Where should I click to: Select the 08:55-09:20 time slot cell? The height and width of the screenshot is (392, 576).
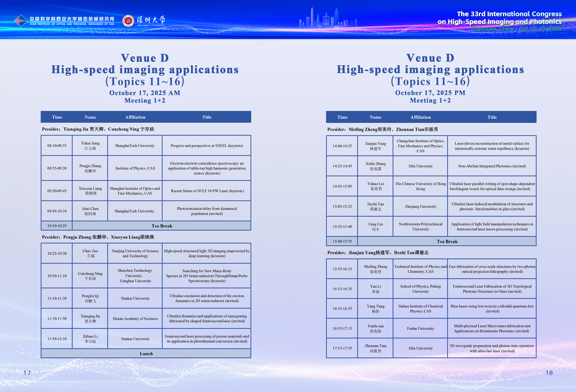tap(57, 168)
